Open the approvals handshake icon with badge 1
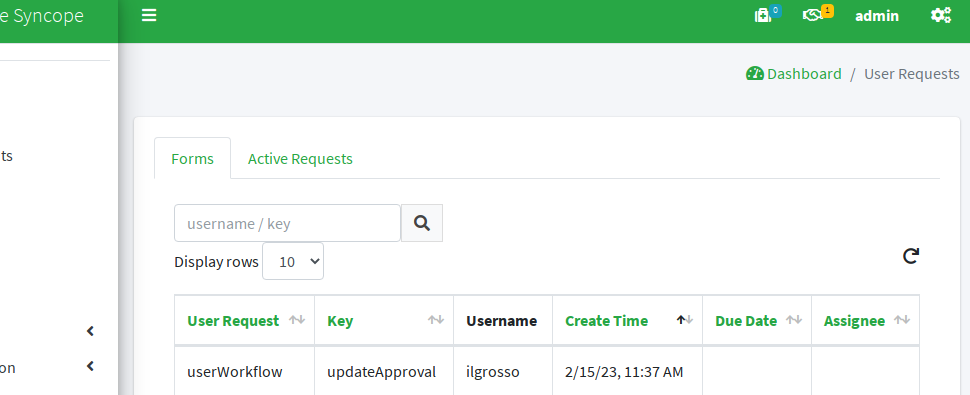The image size is (970, 395). coord(817,15)
